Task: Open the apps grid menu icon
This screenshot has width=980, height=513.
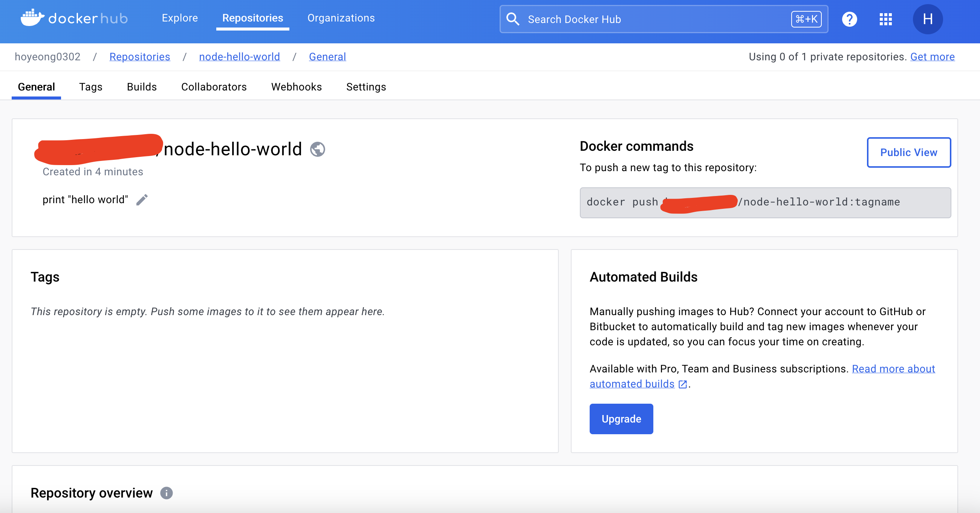Action: (x=885, y=19)
